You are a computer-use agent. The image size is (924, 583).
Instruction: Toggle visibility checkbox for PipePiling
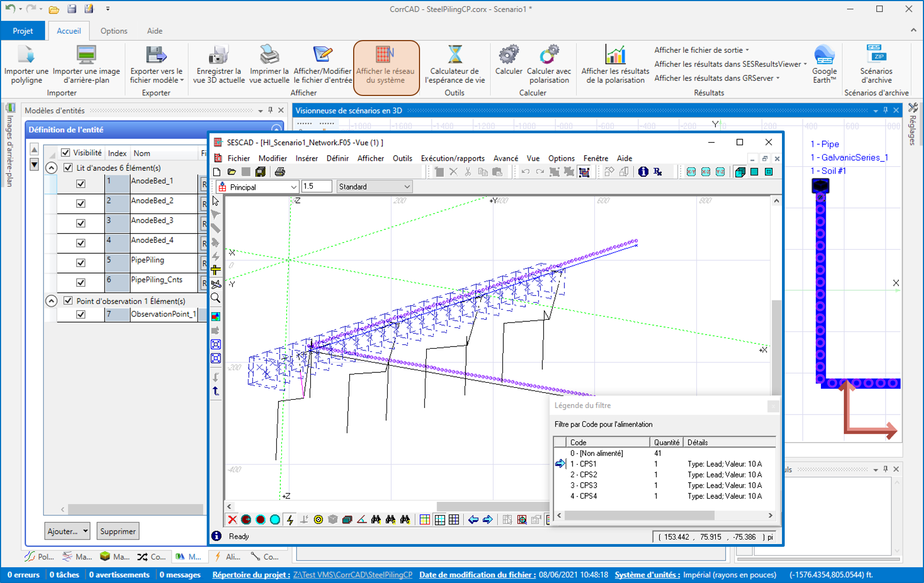pos(81,263)
